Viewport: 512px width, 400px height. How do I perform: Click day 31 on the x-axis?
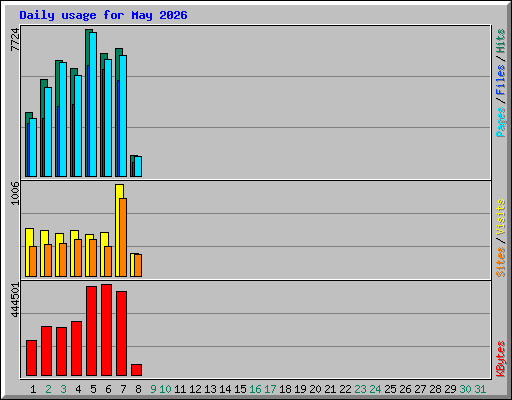click(480, 389)
